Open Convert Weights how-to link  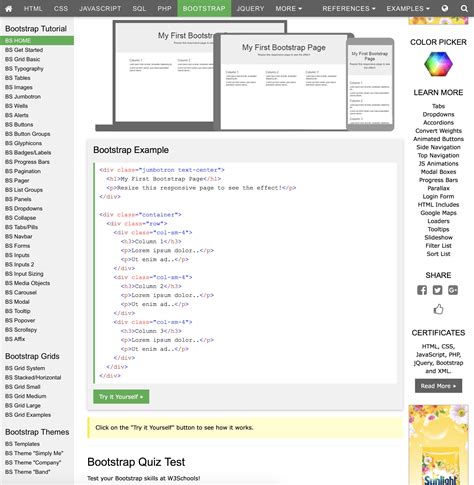(438, 131)
